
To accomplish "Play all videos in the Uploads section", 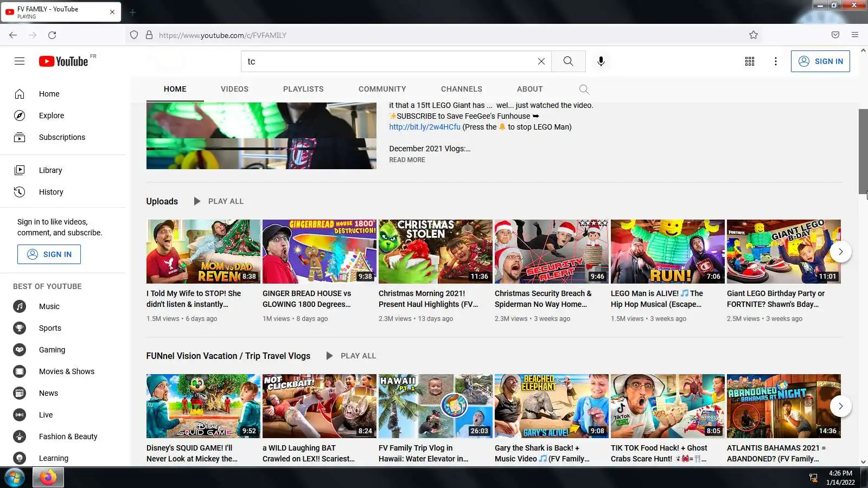I will (x=219, y=201).
